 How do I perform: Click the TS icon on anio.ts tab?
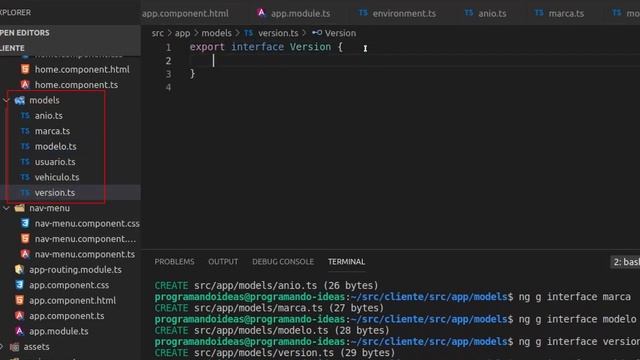click(x=469, y=13)
